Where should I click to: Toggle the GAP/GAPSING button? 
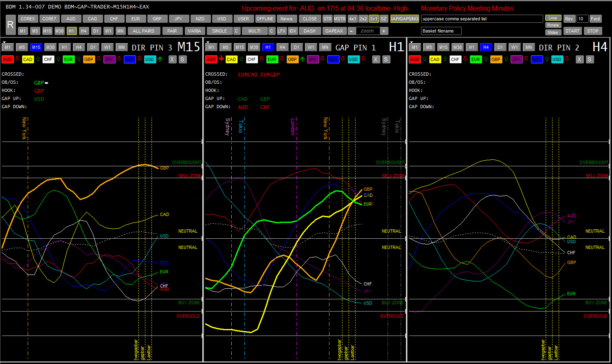404,19
